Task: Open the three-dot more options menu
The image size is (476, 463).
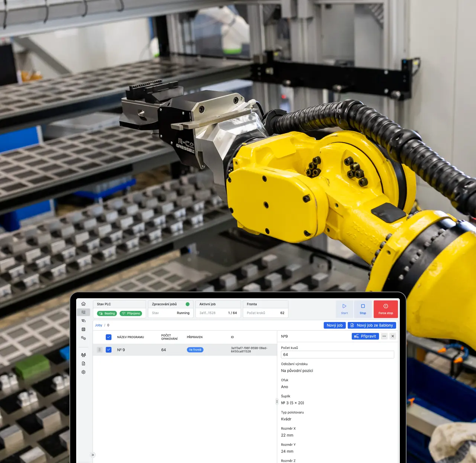Action: coord(384,336)
